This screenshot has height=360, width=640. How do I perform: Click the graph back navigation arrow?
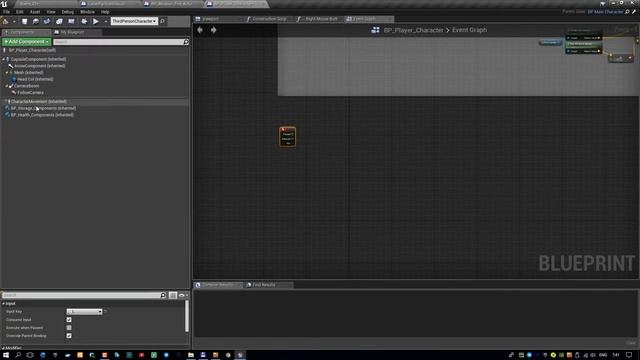[200, 30]
